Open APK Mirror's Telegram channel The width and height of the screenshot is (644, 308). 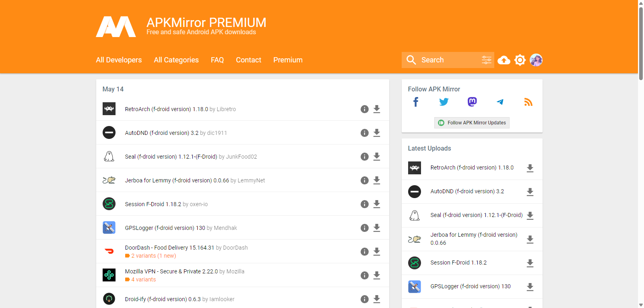pyautogui.click(x=500, y=102)
